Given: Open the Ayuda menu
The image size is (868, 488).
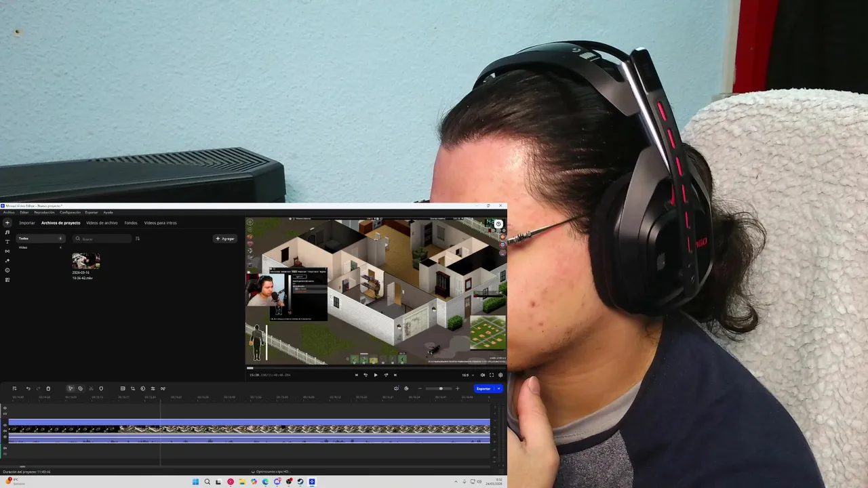Looking at the screenshot, I should click(x=108, y=212).
